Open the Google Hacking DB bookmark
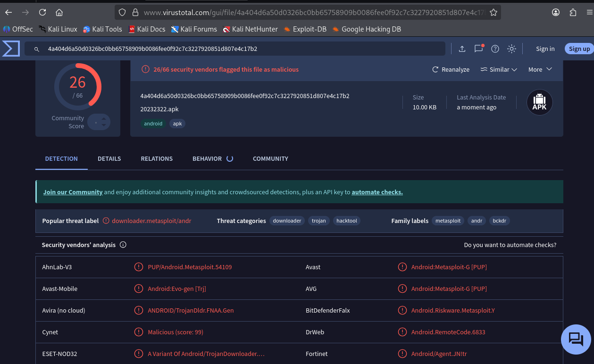Image resolution: width=594 pixels, height=364 pixels. pyautogui.click(x=367, y=29)
